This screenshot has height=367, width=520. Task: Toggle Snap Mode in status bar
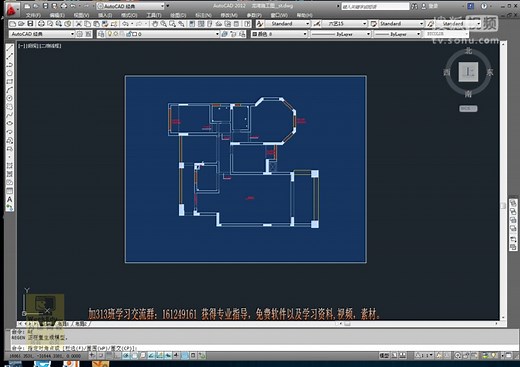(101, 356)
